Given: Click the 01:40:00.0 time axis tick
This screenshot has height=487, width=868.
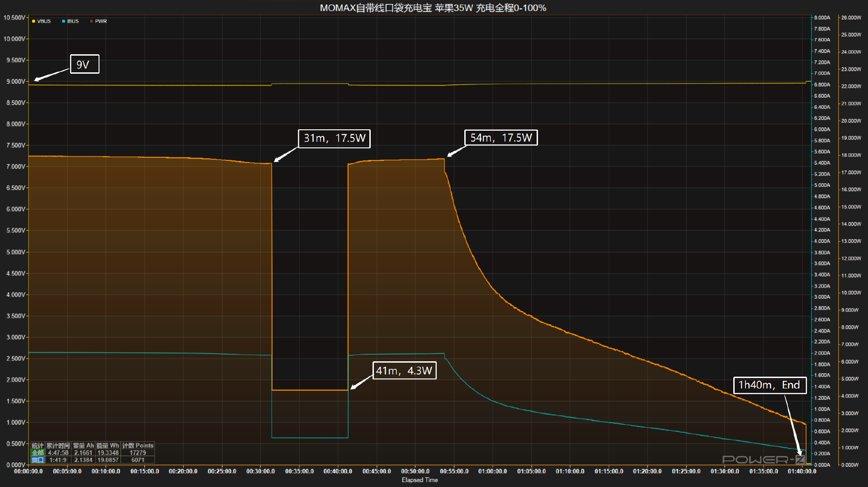Looking at the screenshot, I should (x=802, y=471).
